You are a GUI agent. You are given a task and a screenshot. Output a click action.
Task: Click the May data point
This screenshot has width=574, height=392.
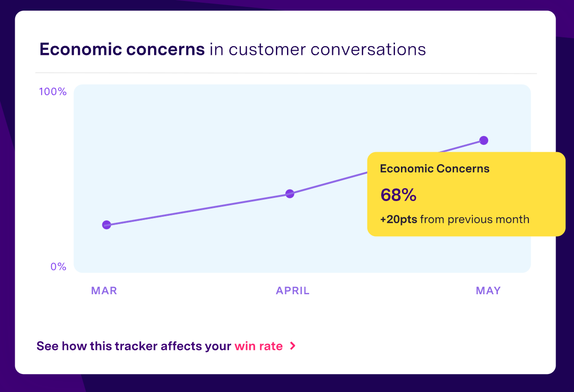tap(484, 140)
